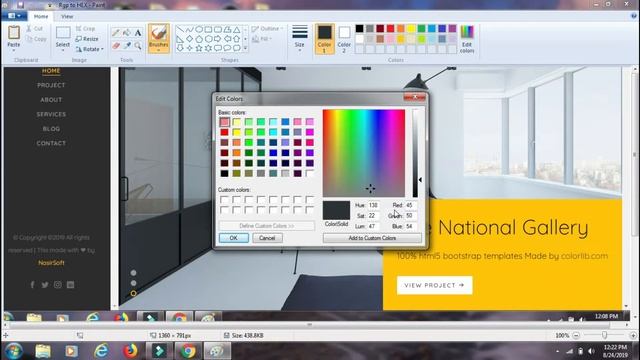Click Resize in the Image group

[87, 39]
